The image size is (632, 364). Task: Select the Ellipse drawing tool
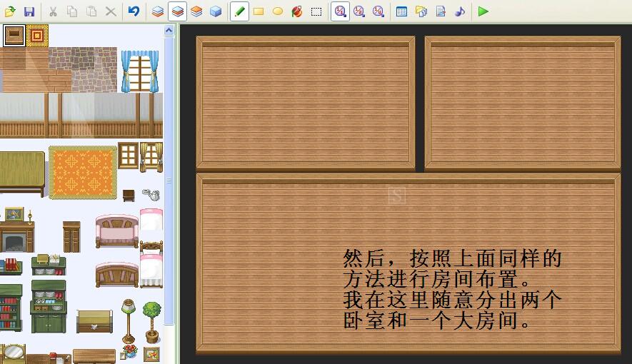[x=278, y=11]
